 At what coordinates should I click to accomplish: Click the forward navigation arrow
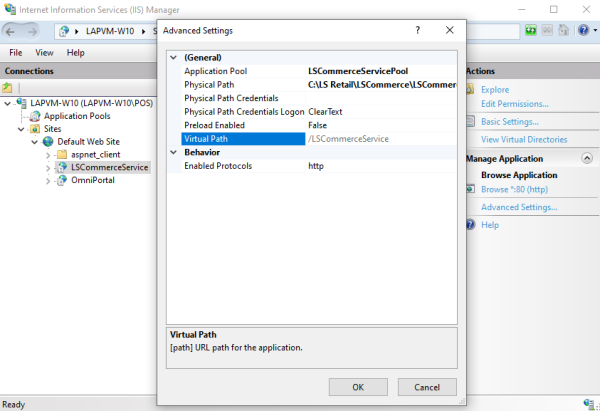[x=32, y=32]
